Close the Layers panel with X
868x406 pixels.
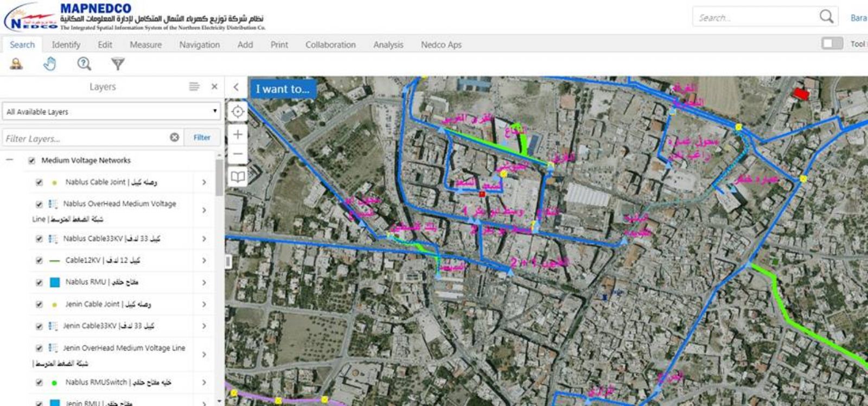point(214,86)
